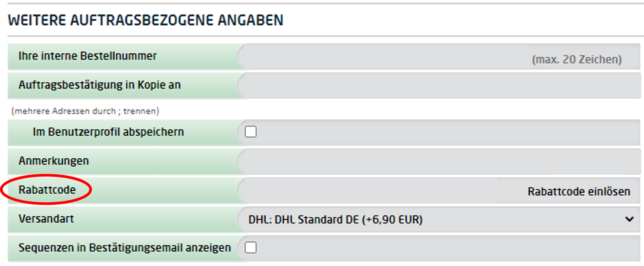Click the Ihre interne Bestellnummer label
The height and width of the screenshot is (266, 644).
point(87,56)
